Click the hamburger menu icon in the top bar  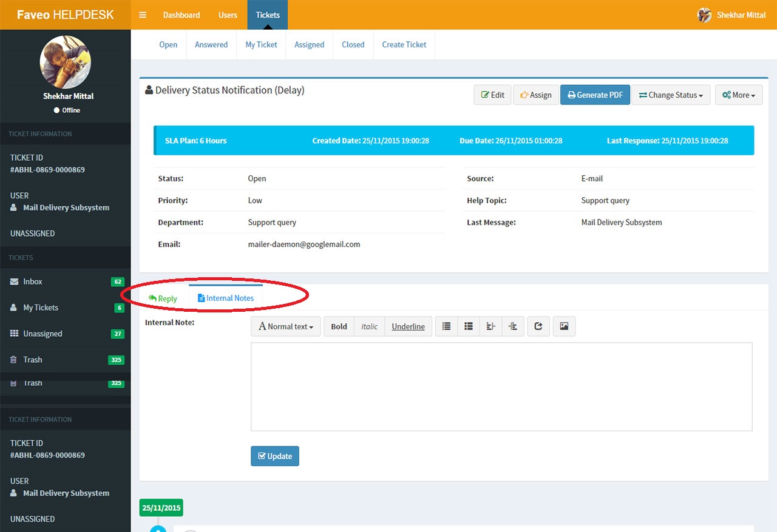click(143, 15)
